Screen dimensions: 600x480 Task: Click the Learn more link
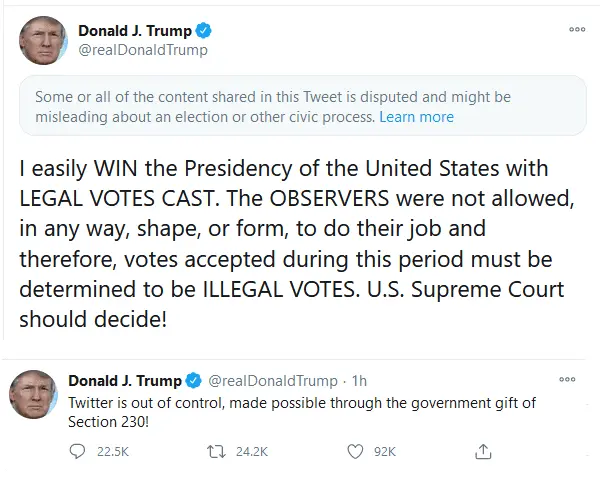click(416, 117)
